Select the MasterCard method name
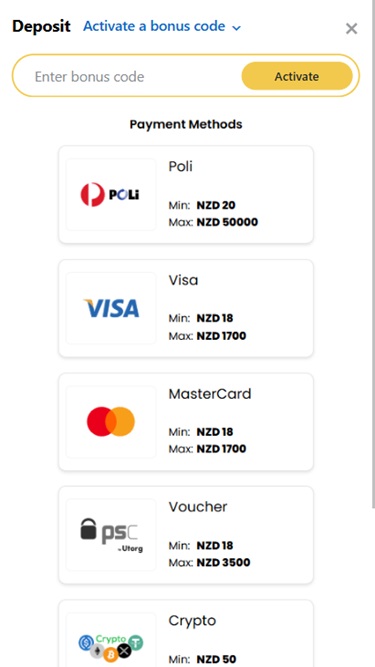This screenshot has height=667, width=375. (210, 394)
